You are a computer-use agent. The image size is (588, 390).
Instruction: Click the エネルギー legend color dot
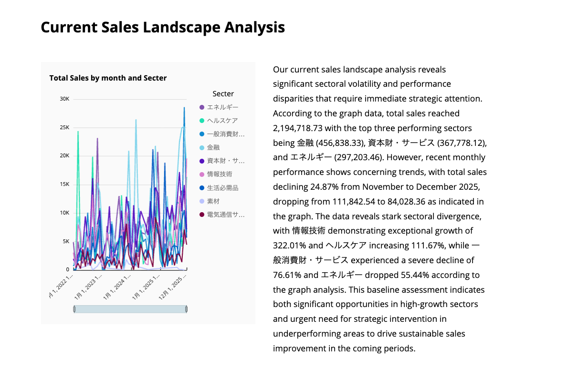(x=203, y=107)
